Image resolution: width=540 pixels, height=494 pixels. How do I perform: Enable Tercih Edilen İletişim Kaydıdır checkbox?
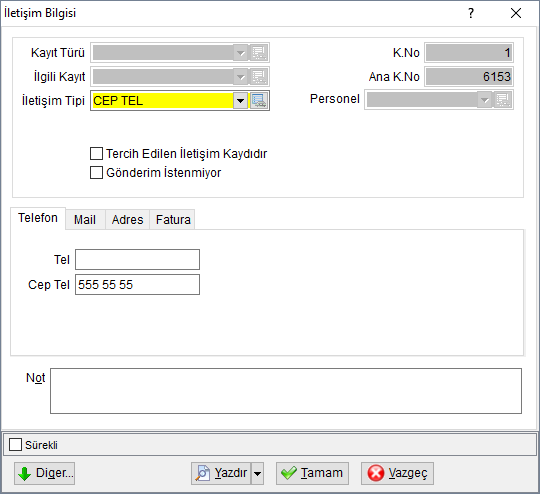[96, 154]
